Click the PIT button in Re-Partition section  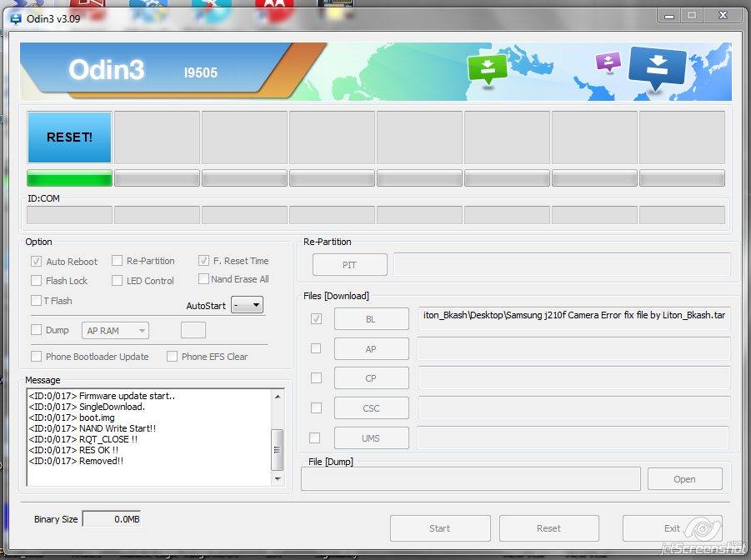coord(349,264)
